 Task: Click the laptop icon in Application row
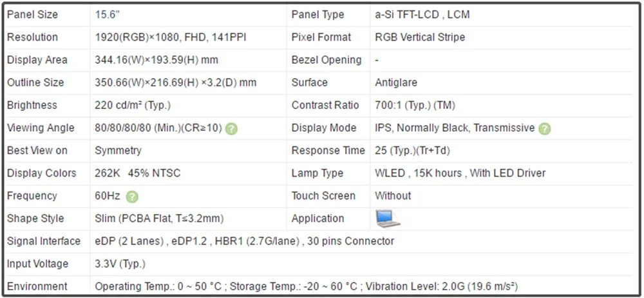coord(388,219)
